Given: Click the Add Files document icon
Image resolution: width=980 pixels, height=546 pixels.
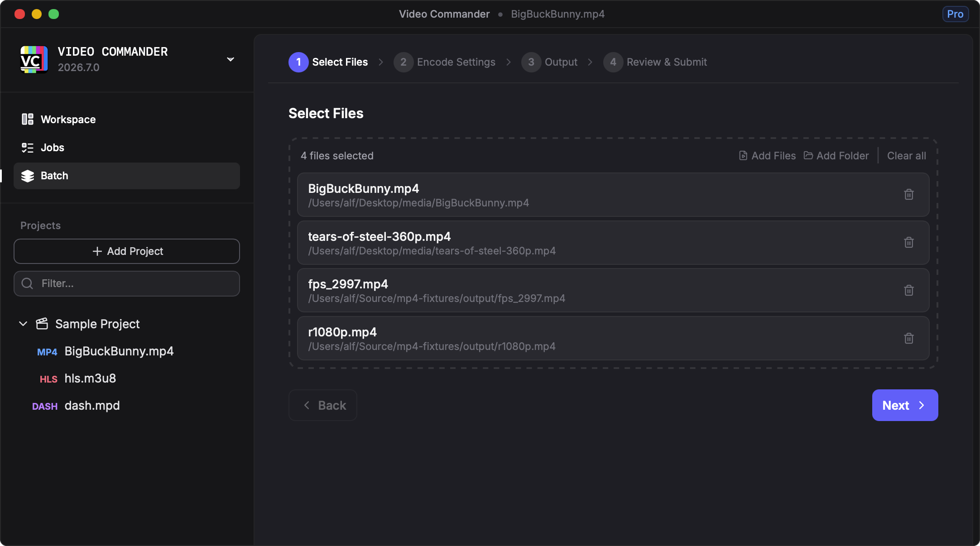Looking at the screenshot, I should click(743, 156).
